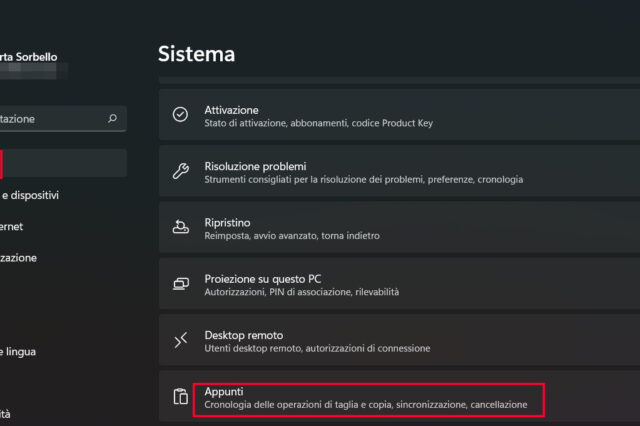Select the sidebar item ending in 'zzazione'
640x426 pixels.
[x=18, y=257]
